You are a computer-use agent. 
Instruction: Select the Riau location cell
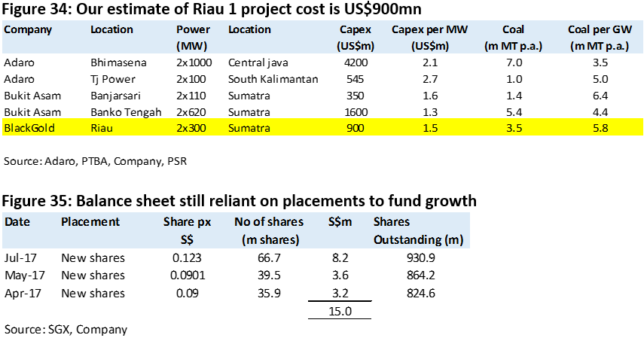[102, 128]
